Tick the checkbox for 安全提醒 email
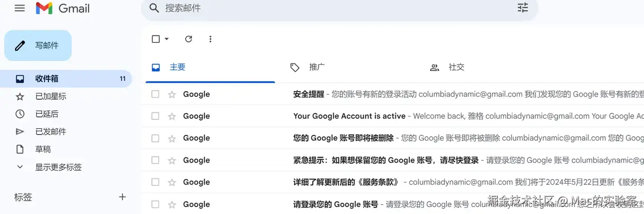This screenshot has width=644, height=214. tap(155, 94)
